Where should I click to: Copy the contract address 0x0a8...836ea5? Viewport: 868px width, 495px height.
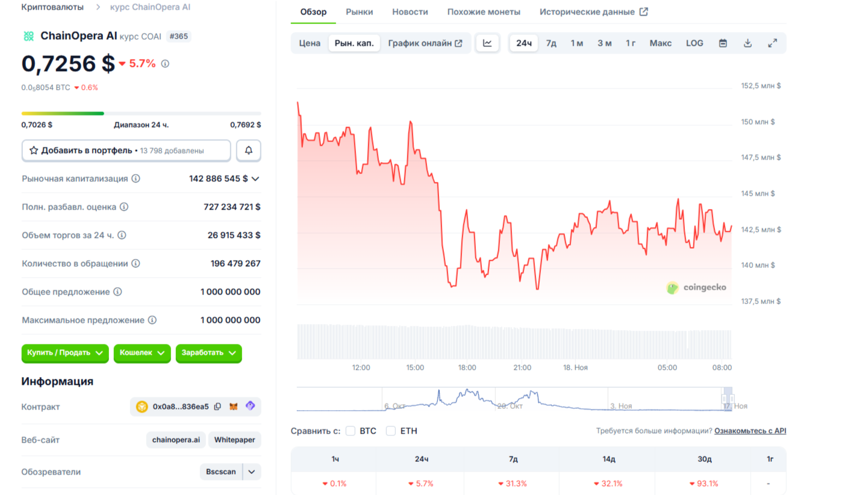click(x=217, y=407)
